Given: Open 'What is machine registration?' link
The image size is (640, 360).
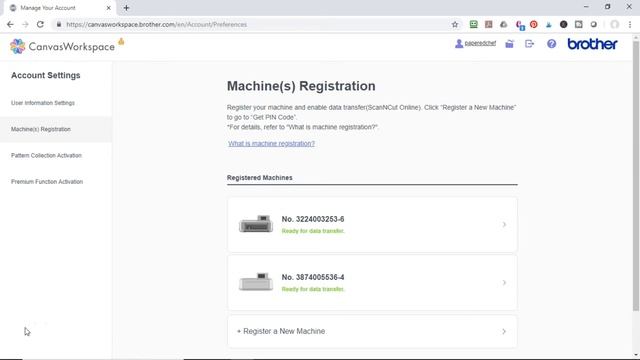Looking at the screenshot, I should pyautogui.click(x=271, y=144).
